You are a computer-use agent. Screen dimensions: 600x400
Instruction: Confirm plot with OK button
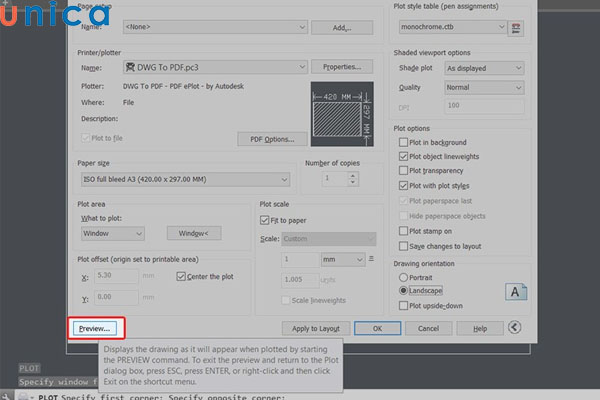377,328
